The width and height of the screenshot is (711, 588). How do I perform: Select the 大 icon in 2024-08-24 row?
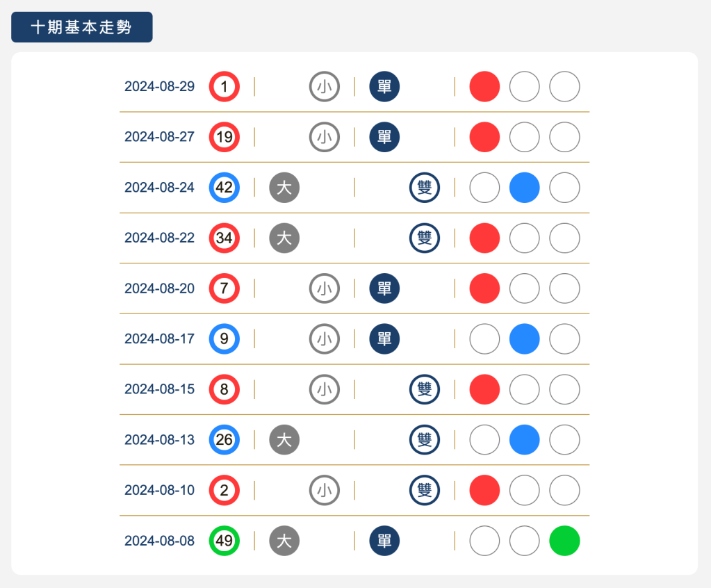(x=284, y=188)
